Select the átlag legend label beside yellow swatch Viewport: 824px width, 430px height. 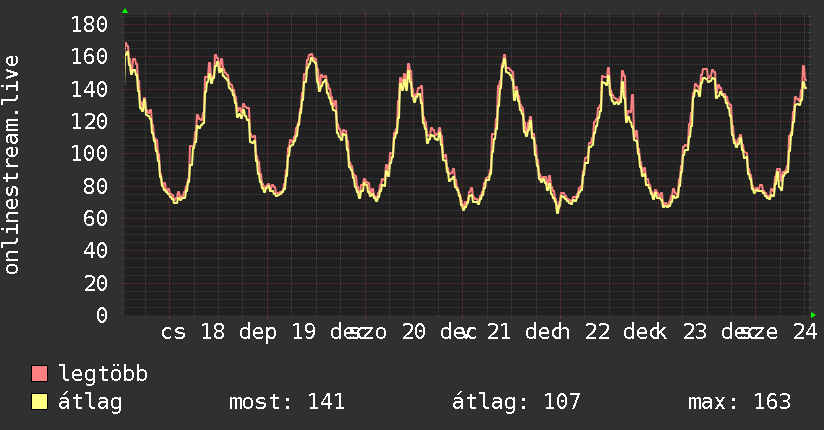pos(90,402)
